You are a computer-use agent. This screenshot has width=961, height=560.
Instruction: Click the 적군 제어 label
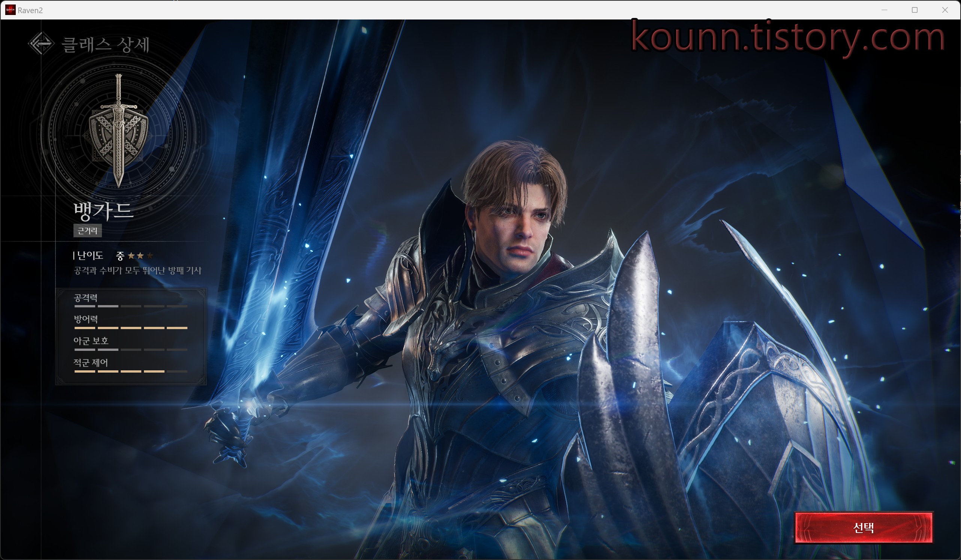point(91,362)
